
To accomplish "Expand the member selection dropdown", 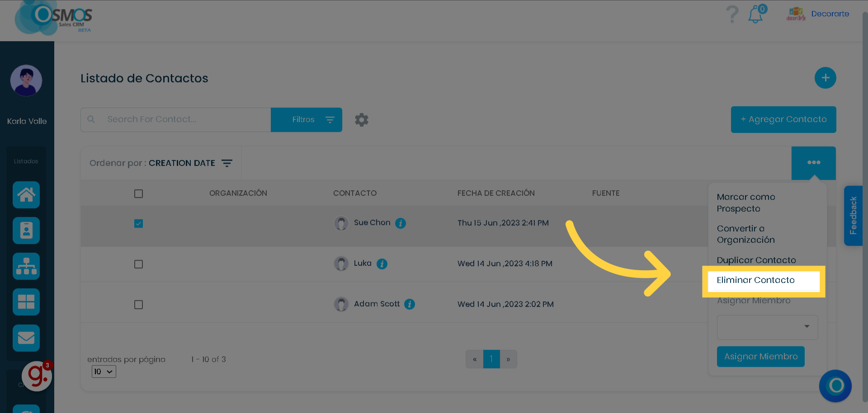I will coord(768,327).
